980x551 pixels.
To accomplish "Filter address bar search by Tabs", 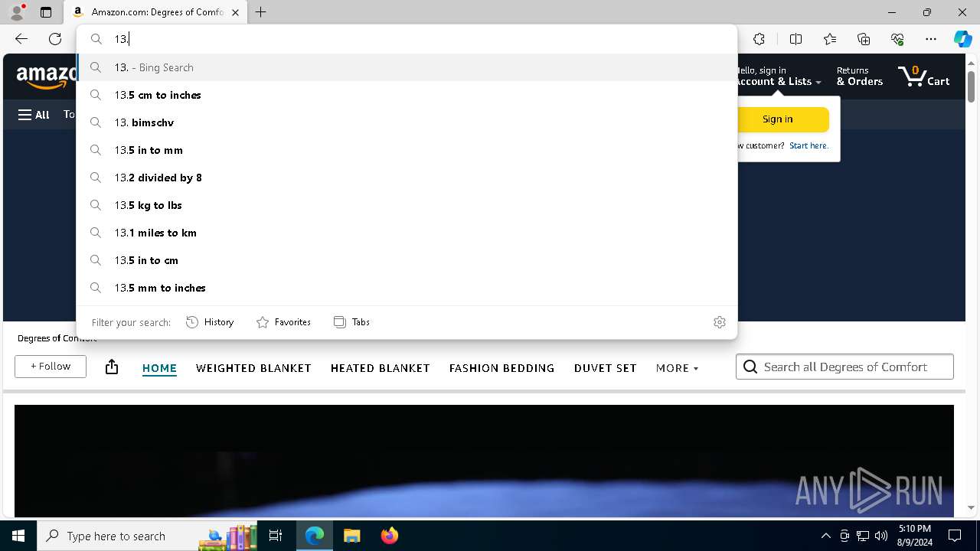I will [351, 322].
